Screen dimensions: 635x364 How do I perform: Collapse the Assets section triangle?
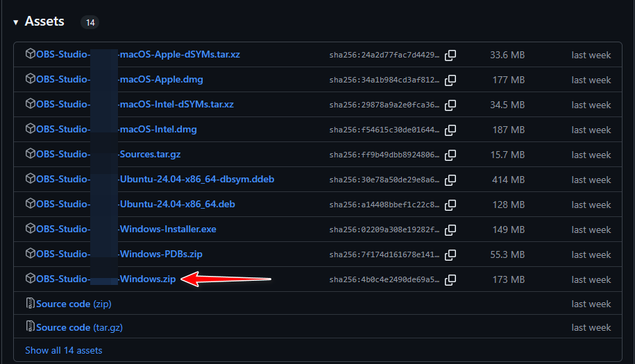pos(16,22)
